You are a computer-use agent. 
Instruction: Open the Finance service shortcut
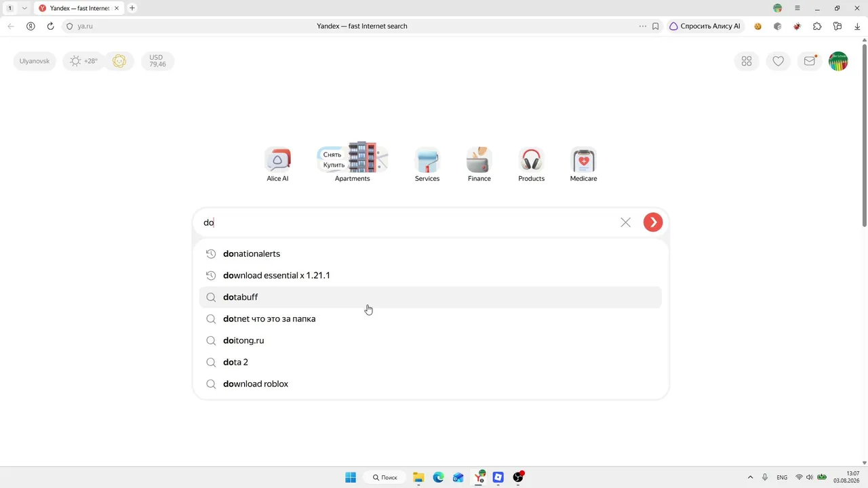pos(479,165)
